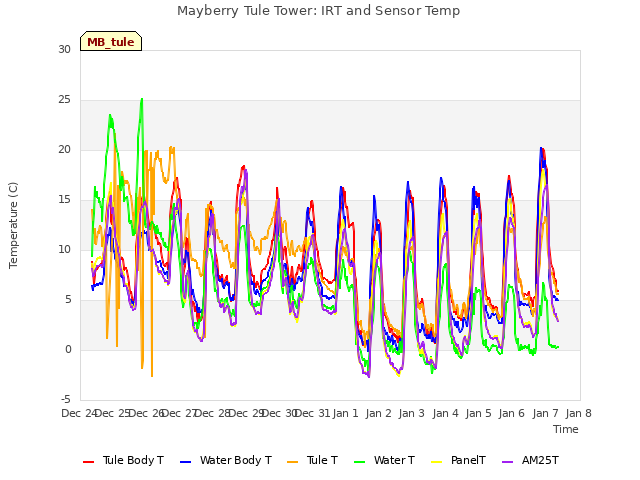The height and width of the screenshot is (480, 640).
Task: Click the y-axis value 0
Action: (x=68, y=350)
